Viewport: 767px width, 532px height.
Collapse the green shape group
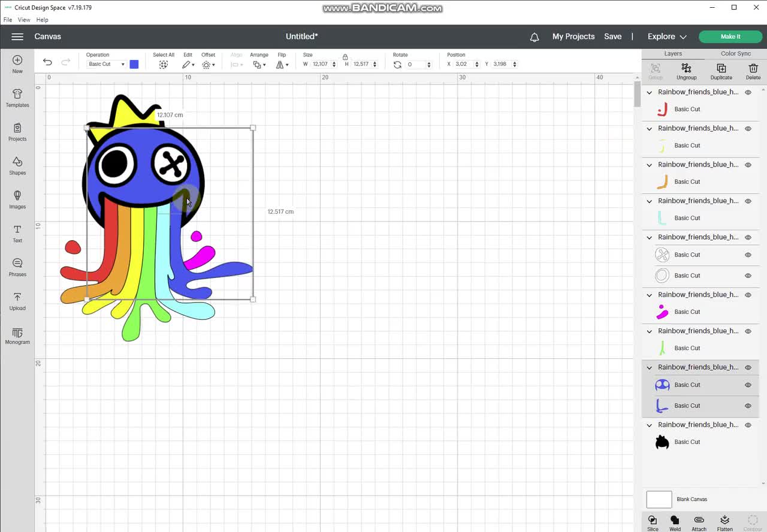(649, 331)
